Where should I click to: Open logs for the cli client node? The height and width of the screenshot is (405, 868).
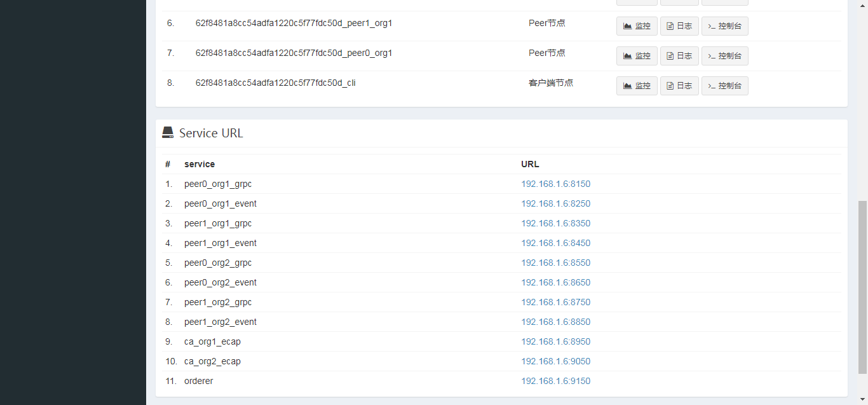coord(679,86)
